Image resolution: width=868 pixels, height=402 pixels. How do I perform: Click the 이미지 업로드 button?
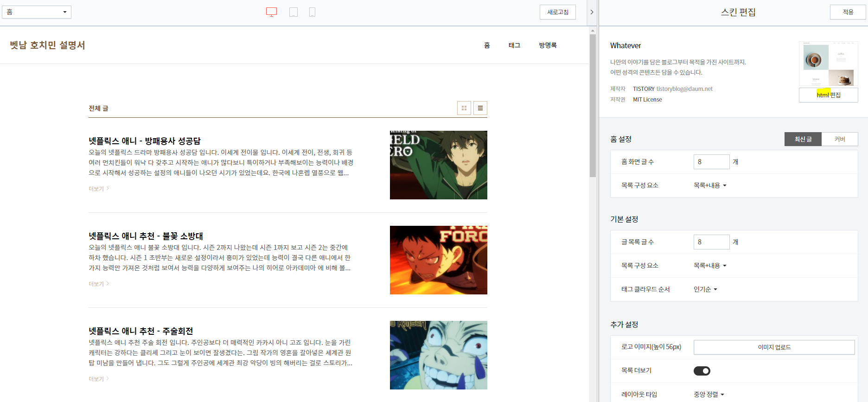click(x=774, y=347)
